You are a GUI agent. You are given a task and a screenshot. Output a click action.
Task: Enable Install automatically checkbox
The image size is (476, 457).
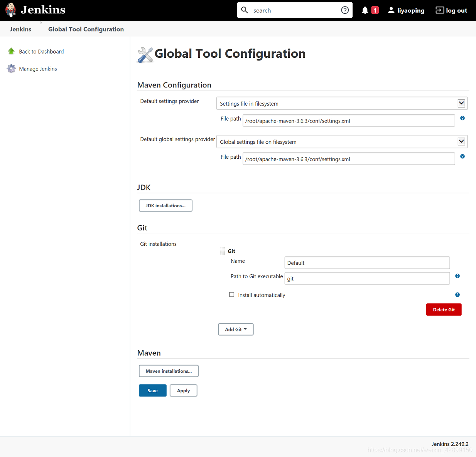[x=232, y=295]
